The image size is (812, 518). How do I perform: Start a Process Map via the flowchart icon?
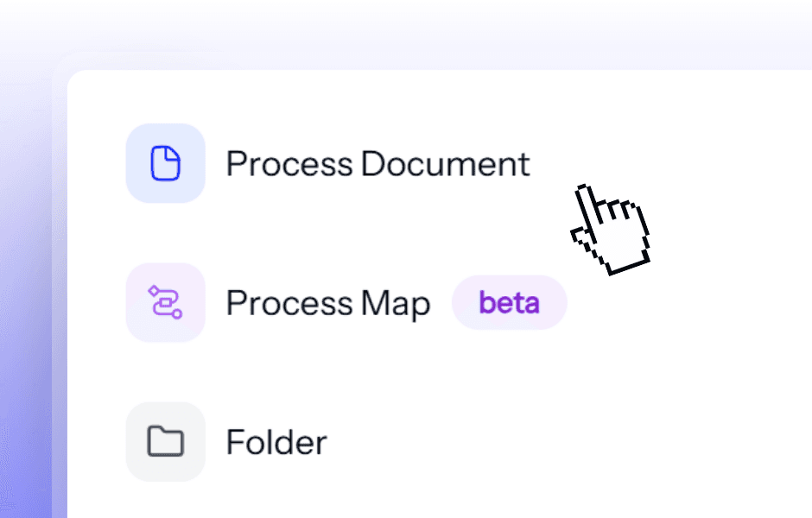(x=166, y=303)
